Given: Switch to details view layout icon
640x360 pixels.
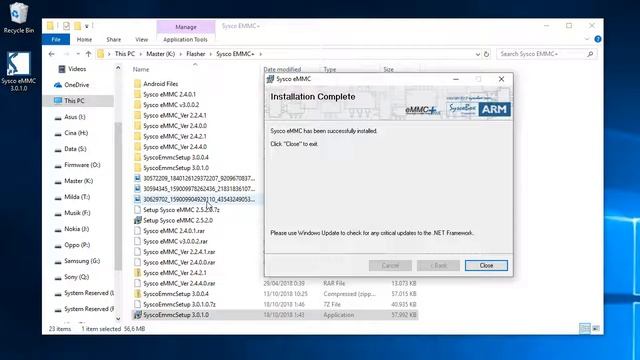Looking at the screenshot, I should coord(584,329).
